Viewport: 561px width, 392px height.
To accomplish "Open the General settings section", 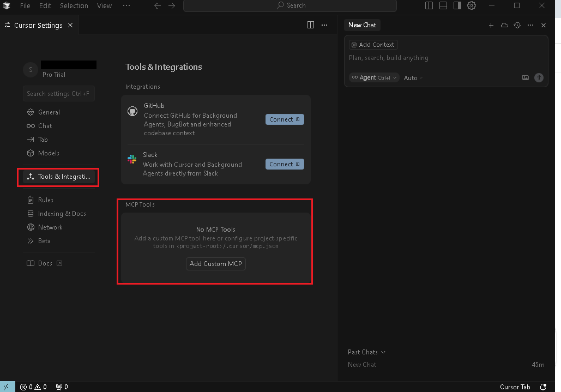I will click(49, 112).
